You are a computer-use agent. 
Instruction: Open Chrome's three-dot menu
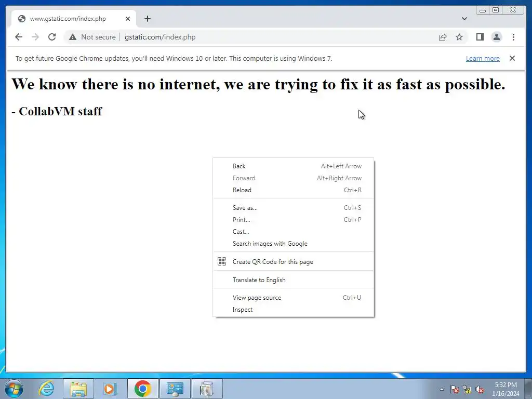513,37
